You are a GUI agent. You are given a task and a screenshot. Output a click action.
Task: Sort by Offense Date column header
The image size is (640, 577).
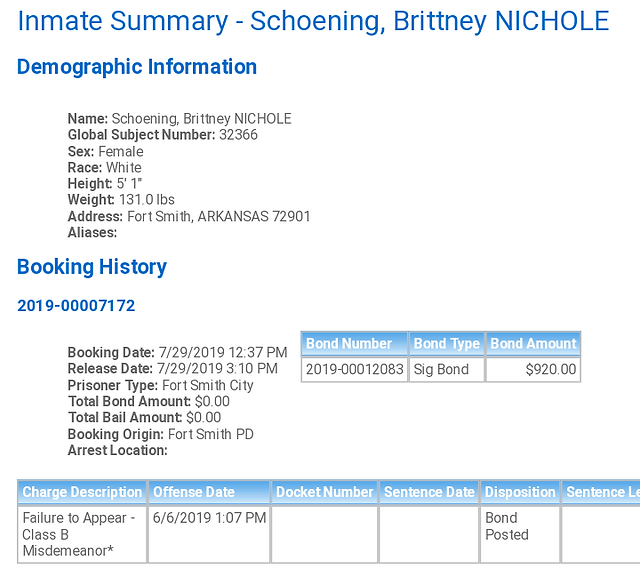pyautogui.click(x=209, y=492)
